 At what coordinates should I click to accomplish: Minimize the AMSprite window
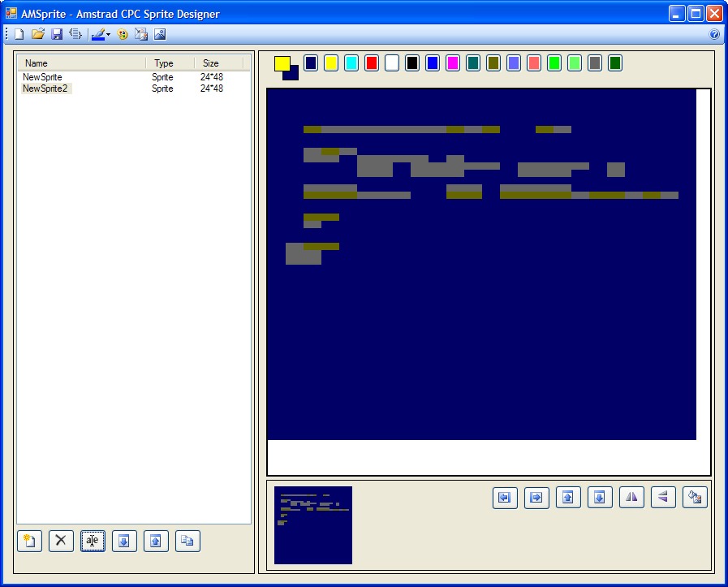tap(677, 14)
